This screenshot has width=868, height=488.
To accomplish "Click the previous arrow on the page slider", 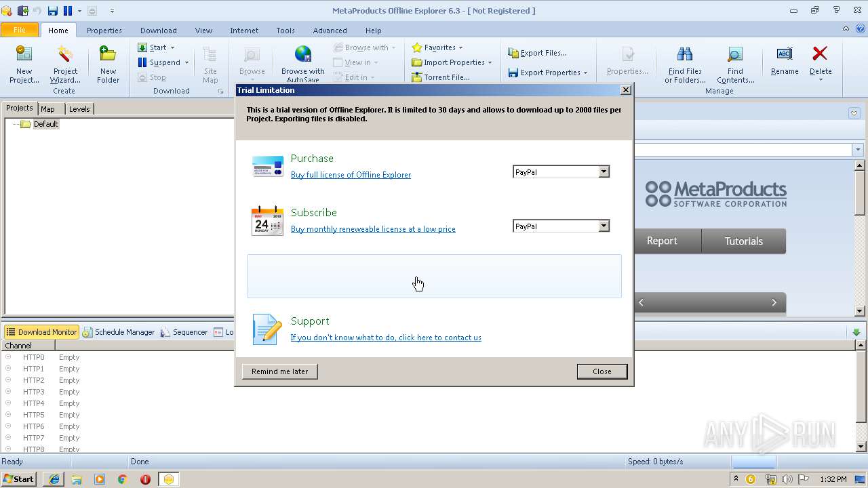I will click(x=641, y=302).
